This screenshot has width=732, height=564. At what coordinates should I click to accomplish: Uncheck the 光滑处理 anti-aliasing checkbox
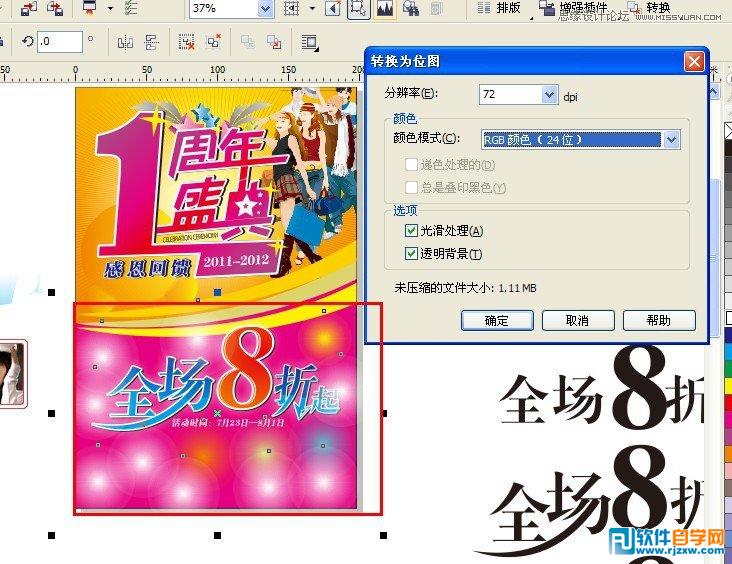[411, 230]
